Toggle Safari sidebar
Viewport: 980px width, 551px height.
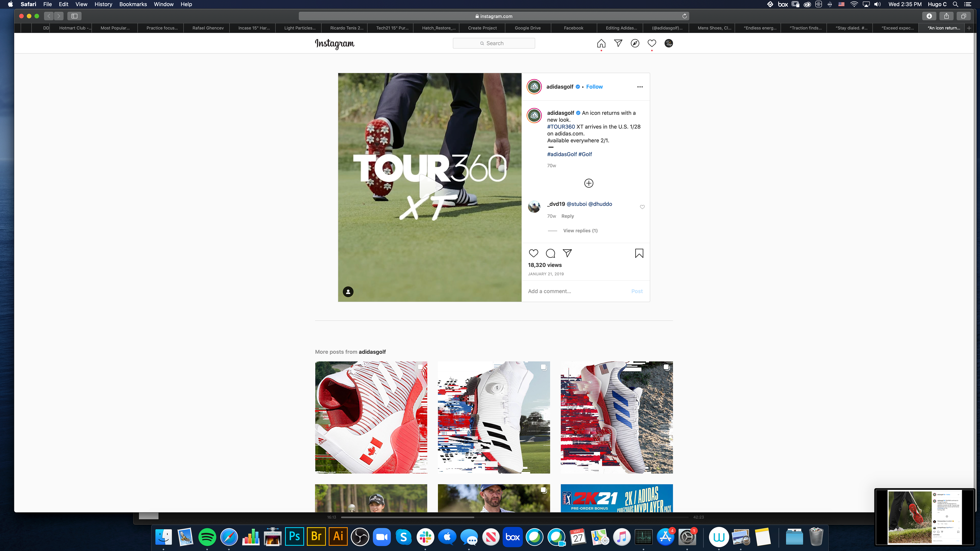(x=74, y=16)
